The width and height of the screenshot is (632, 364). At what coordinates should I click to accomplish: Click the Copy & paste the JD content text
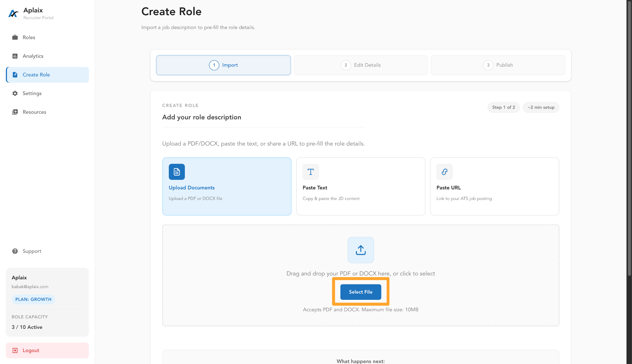tap(331, 199)
